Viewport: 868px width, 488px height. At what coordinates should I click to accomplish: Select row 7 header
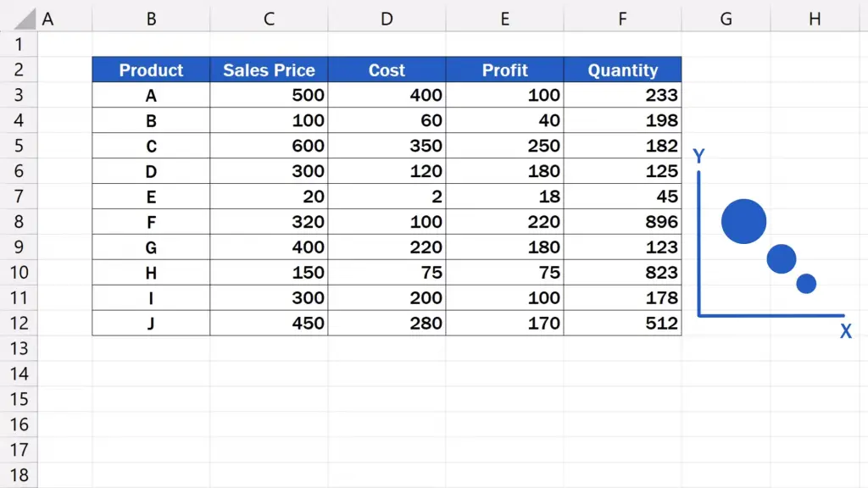click(19, 197)
